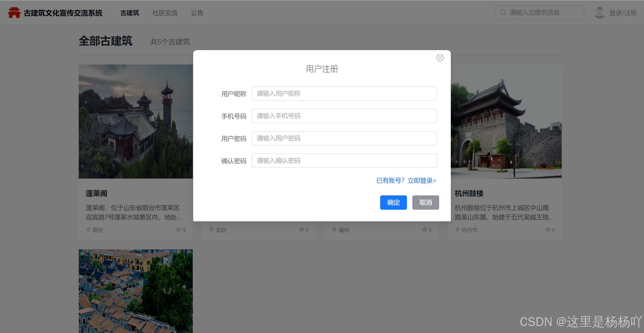Click eye view-count icon on 蓬莱阁 card
The image size is (644, 333).
pyautogui.click(x=178, y=230)
